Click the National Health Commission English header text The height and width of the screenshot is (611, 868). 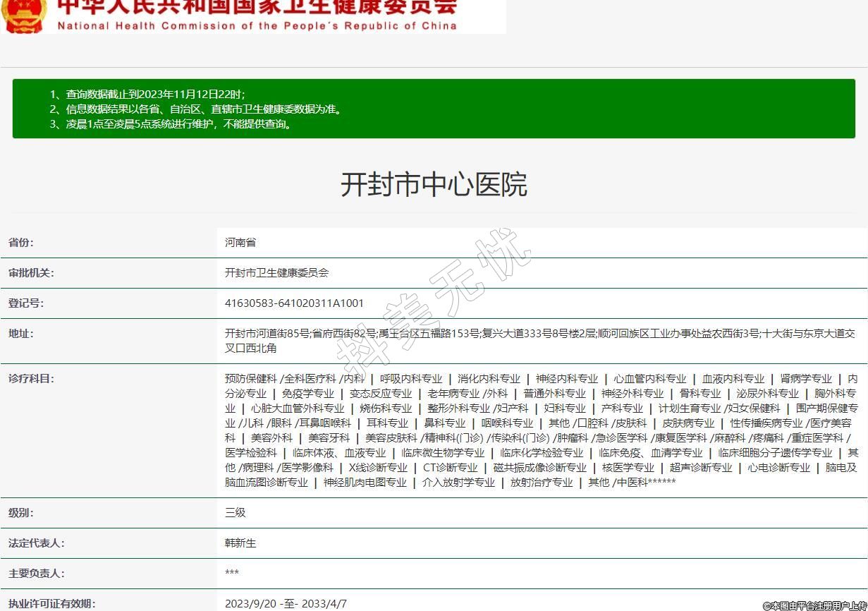(257, 26)
